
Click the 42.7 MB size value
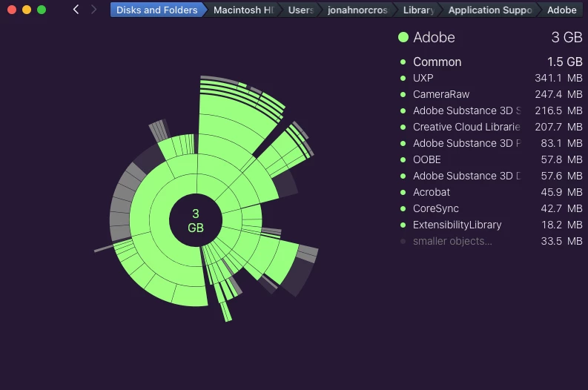click(561, 208)
